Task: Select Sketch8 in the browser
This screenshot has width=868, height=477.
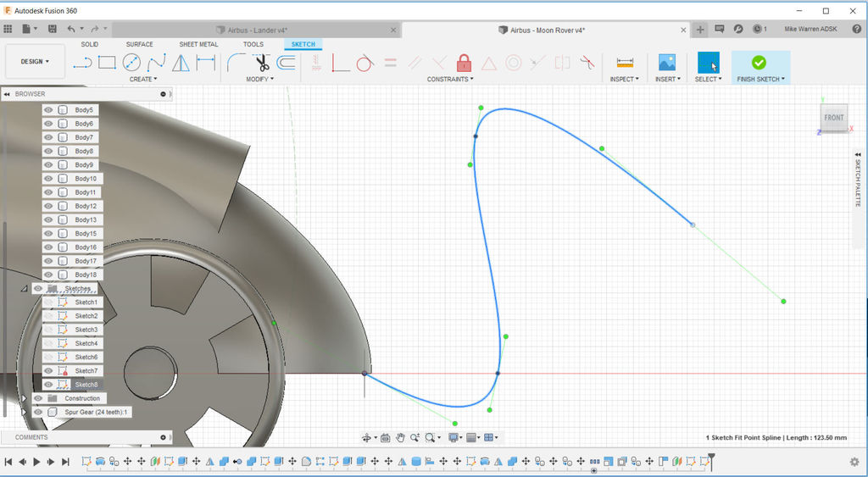Action: [86, 385]
